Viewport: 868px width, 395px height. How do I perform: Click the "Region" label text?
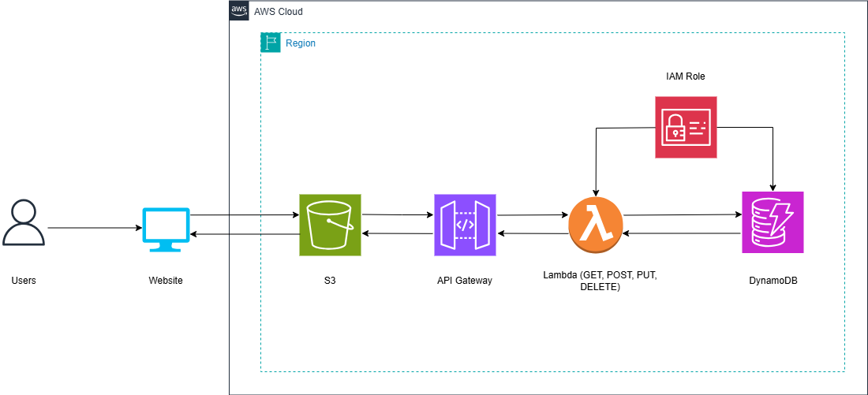tap(301, 43)
